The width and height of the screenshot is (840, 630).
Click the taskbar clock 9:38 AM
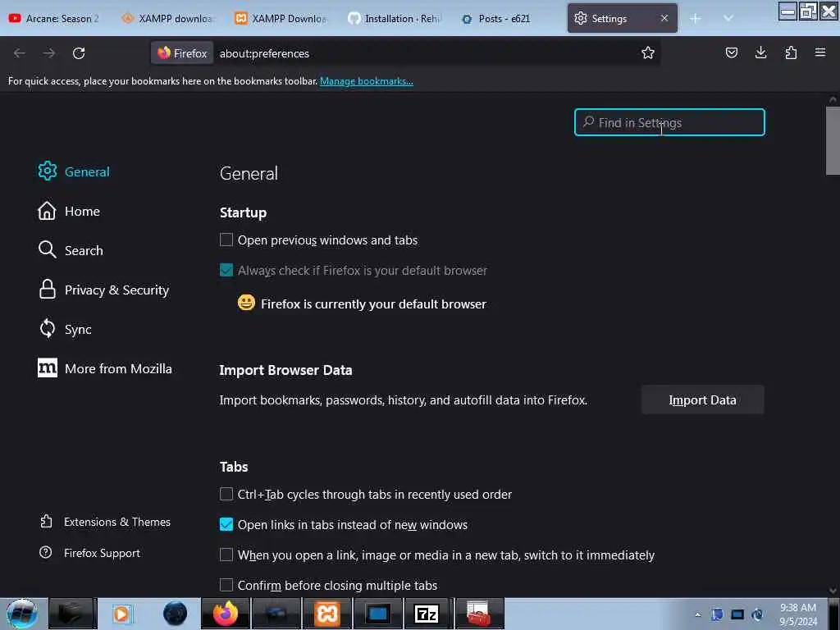click(797, 608)
